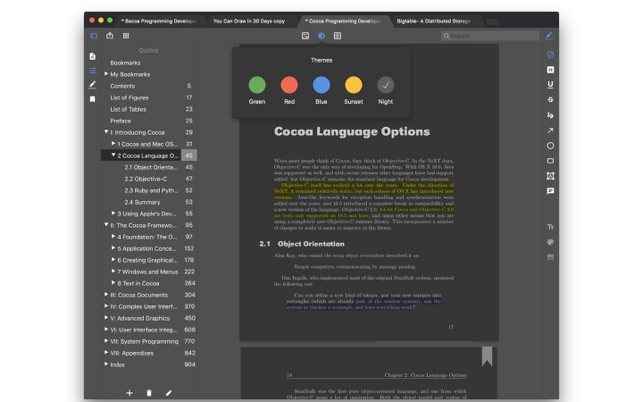
Task: Open the thumbnail grid view
Action: pos(126,35)
